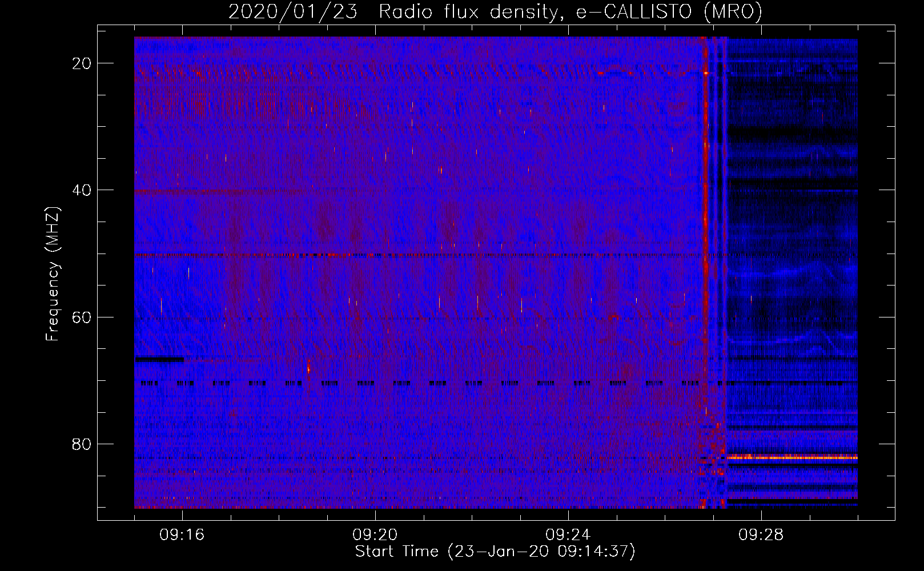Click the 80 frequency tick label

pyautogui.click(x=82, y=444)
